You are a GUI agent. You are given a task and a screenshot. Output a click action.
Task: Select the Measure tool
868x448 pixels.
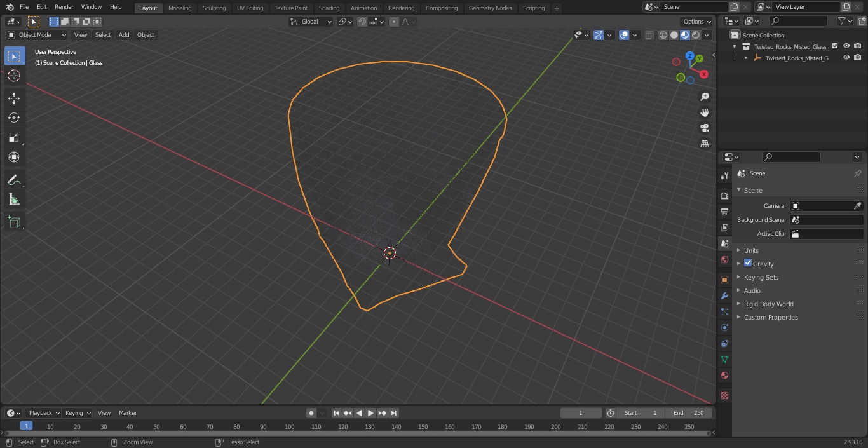[x=14, y=200]
